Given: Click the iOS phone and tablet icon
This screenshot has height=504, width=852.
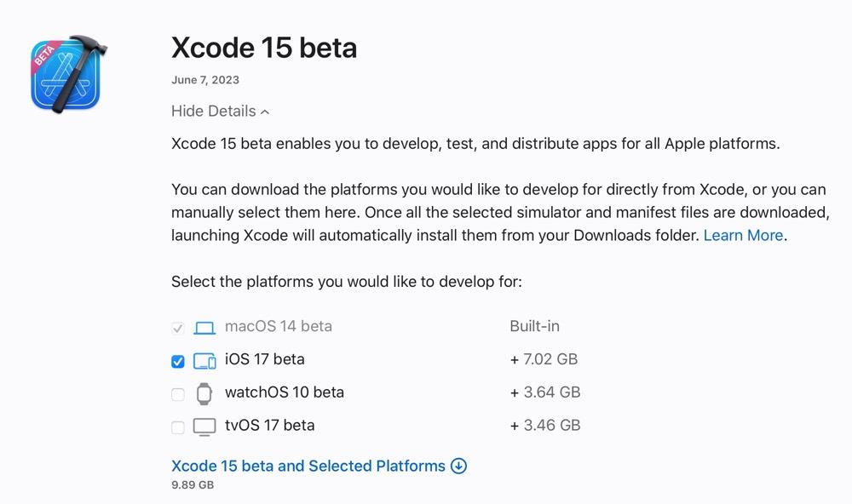Looking at the screenshot, I should 204,359.
